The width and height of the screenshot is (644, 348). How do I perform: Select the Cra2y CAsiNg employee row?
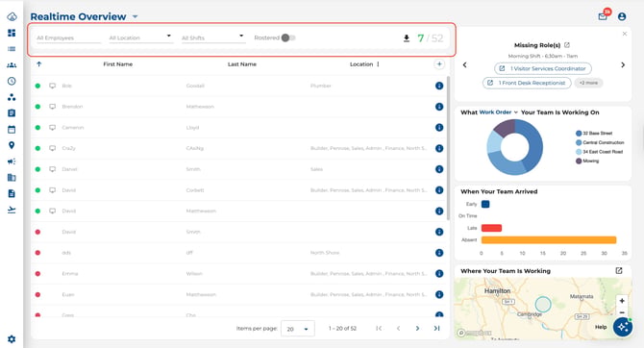[x=238, y=148]
